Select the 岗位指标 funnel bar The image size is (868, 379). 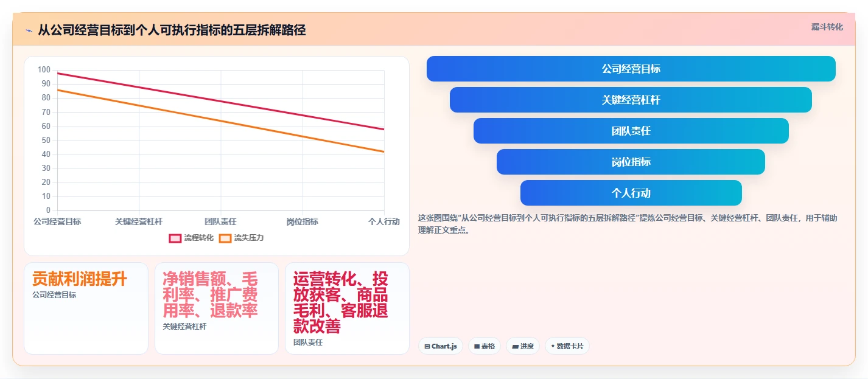(631, 162)
